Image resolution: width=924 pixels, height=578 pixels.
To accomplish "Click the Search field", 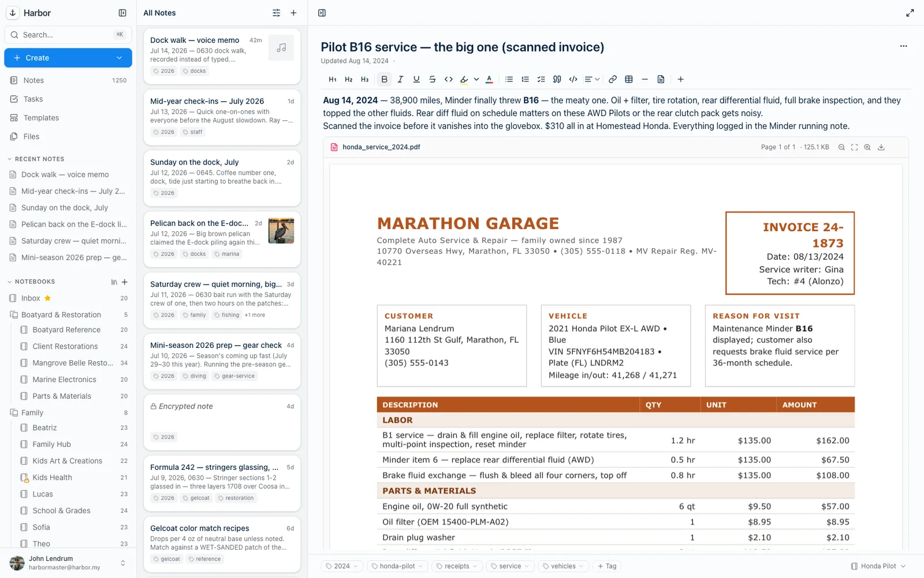I will pyautogui.click(x=68, y=35).
